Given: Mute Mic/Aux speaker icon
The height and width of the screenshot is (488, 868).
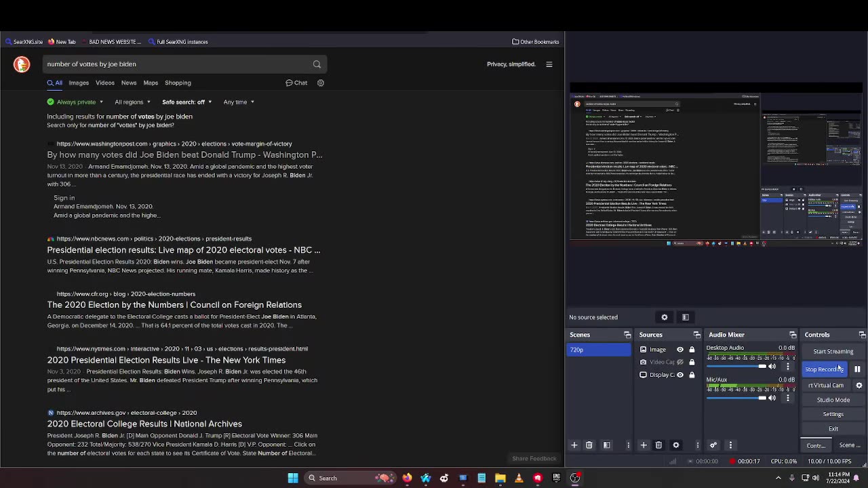Looking at the screenshot, I should pos(772,399).
